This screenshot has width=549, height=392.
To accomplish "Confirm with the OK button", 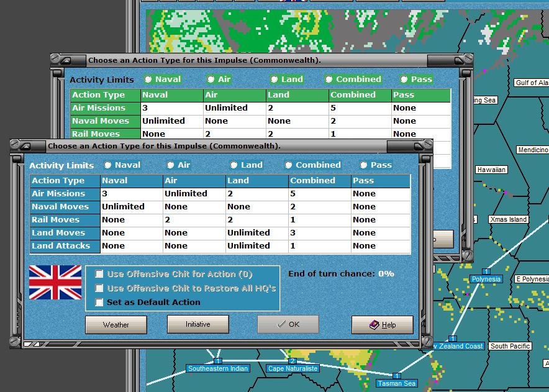I will pos(288,324).
